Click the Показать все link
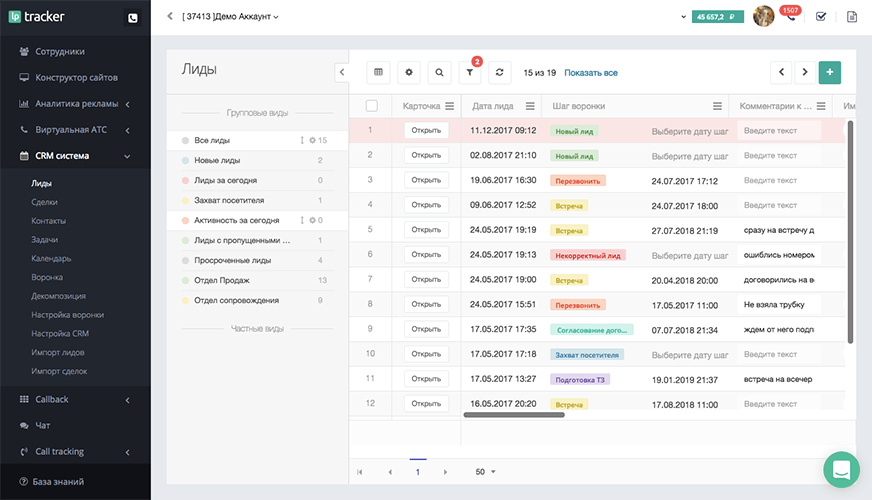 pyautogui.click(x=591, y=73)
